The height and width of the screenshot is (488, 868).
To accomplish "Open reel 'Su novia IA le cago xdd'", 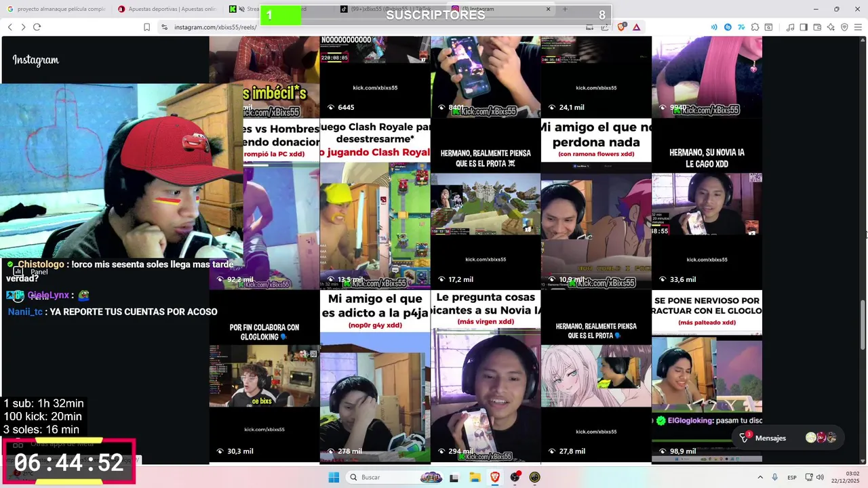I will coord(707,204).
